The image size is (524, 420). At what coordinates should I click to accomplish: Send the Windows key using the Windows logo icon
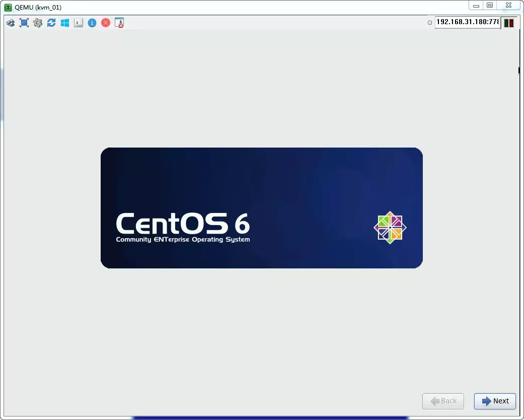pyautogui.click(x=65, y=23)
